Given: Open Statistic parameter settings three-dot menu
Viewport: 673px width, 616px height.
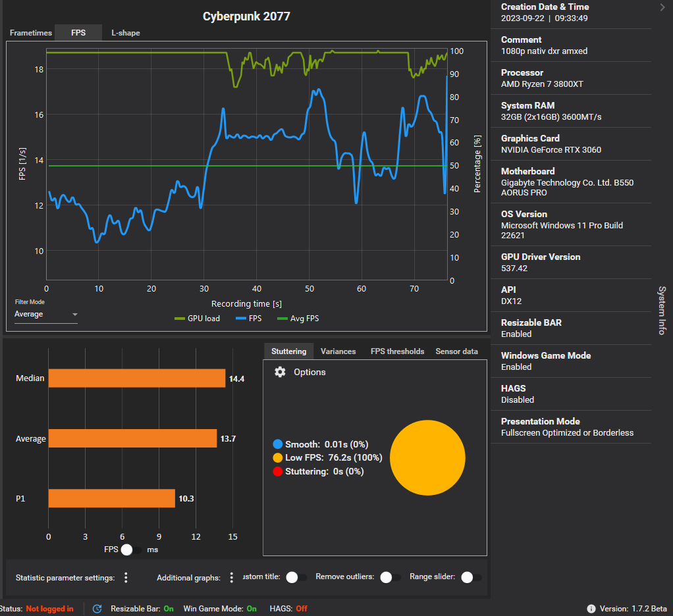Looking at the screenshot, I should pyautogui.click(x=126, y=577).
